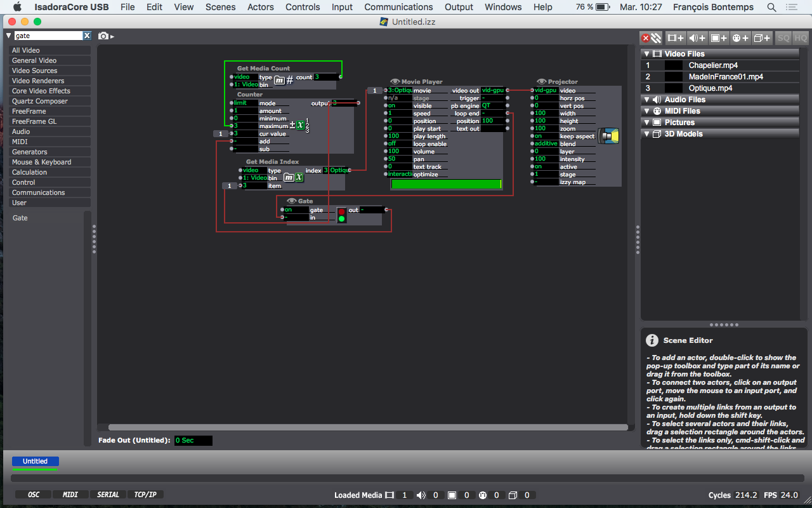Click the Audio Files speaker icon
Screen dimensions: 812x508
pos(657,100)
